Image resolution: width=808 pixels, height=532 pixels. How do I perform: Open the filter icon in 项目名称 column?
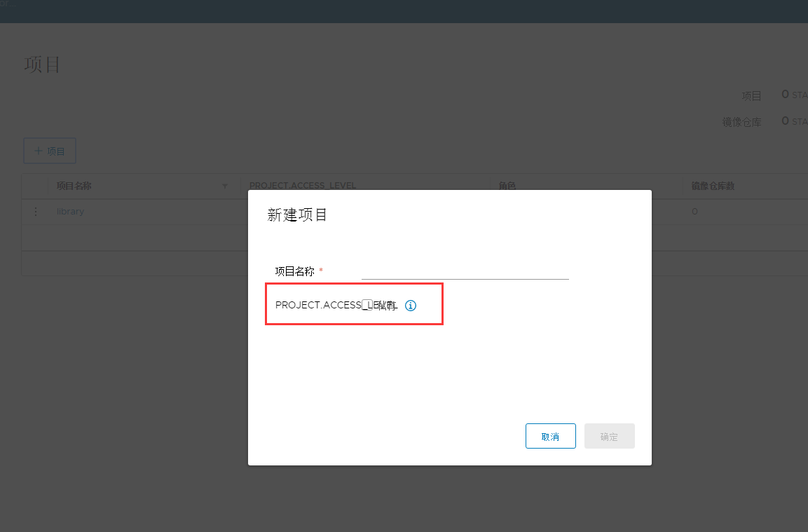pyautogui.click(x=225, y=186)
